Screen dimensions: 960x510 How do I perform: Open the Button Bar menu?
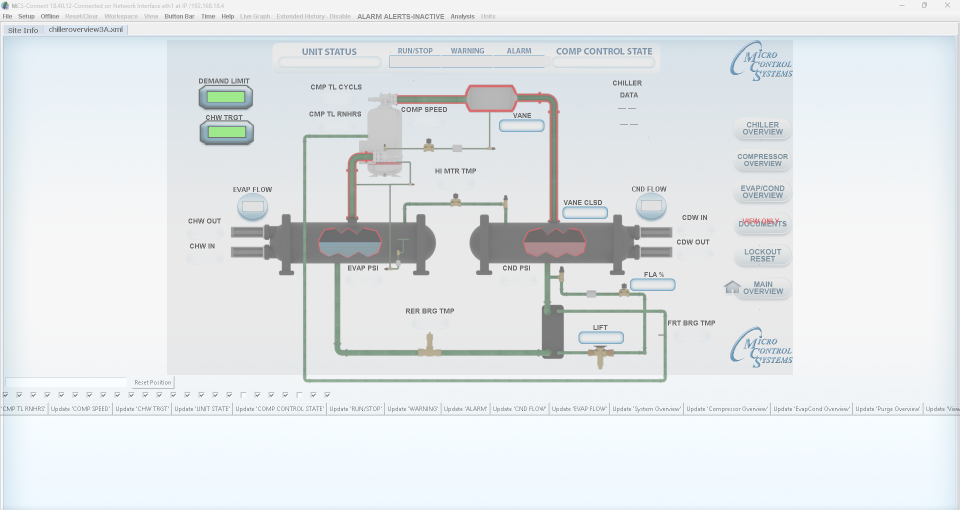[179, 17]
